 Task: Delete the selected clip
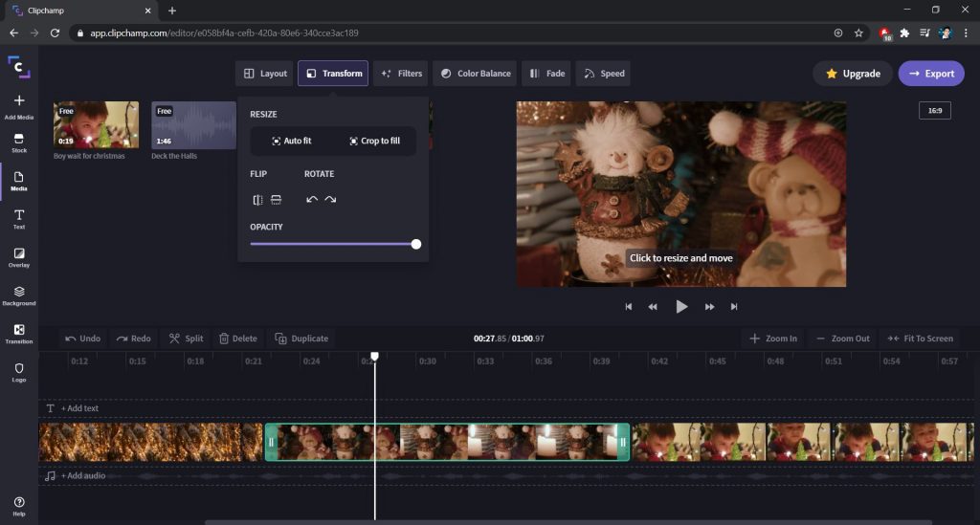click(x=238, y=339)
